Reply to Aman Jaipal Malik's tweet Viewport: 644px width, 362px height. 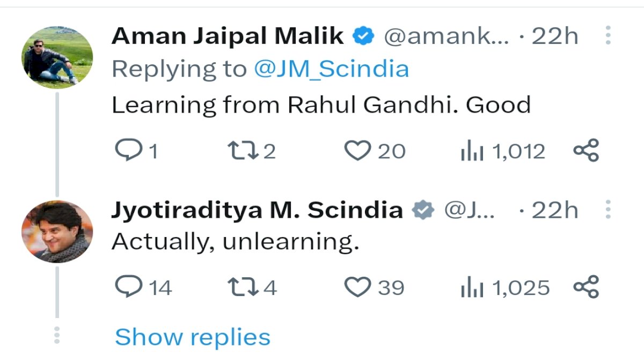point(127,151)
